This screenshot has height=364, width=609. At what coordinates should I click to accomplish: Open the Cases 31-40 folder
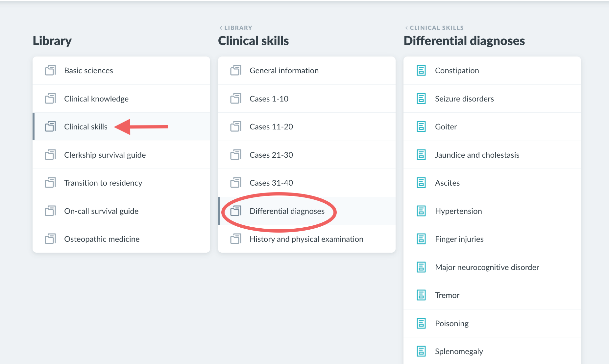[x=307, y=183]
